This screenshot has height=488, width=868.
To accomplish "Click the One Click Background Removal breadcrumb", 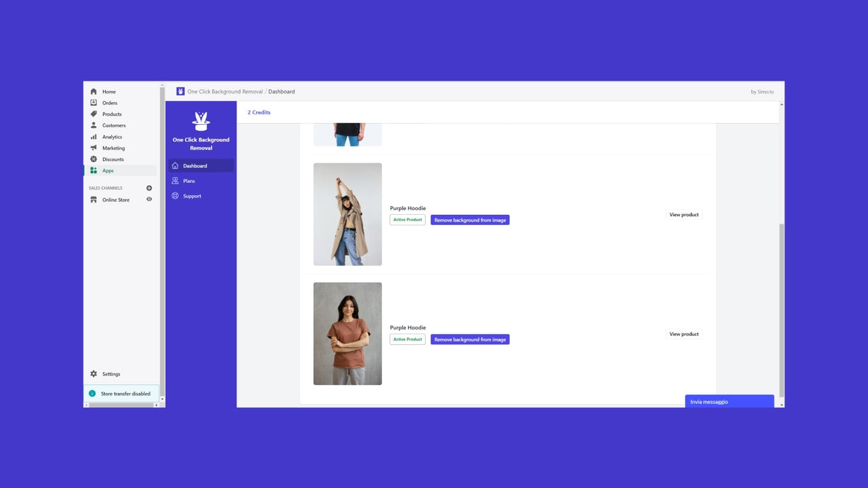I will tap(225, 91).
